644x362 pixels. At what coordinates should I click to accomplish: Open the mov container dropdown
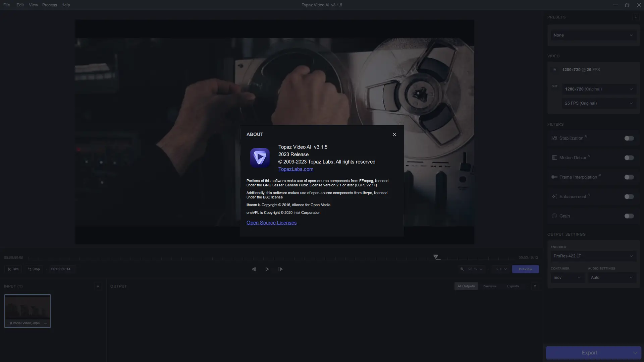567,278
